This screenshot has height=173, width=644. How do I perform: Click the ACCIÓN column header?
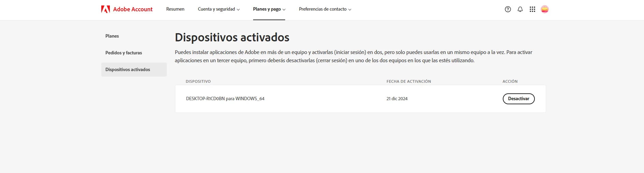pos(510,81)
